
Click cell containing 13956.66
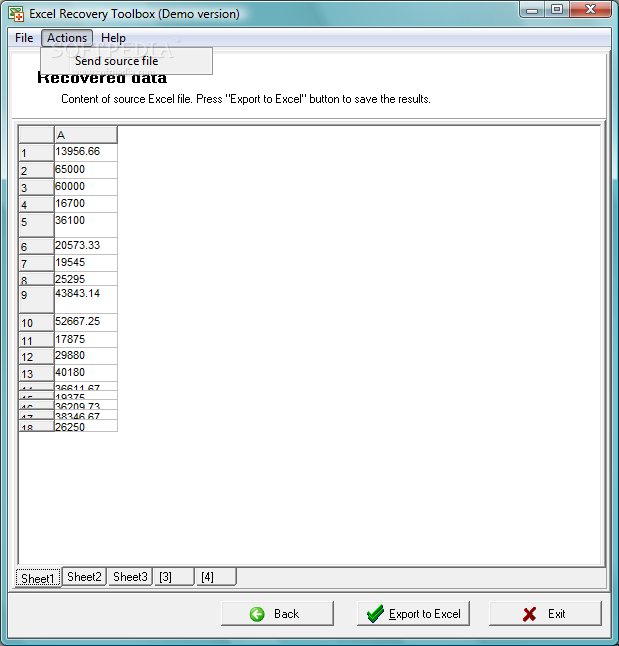tap(86, 152)
